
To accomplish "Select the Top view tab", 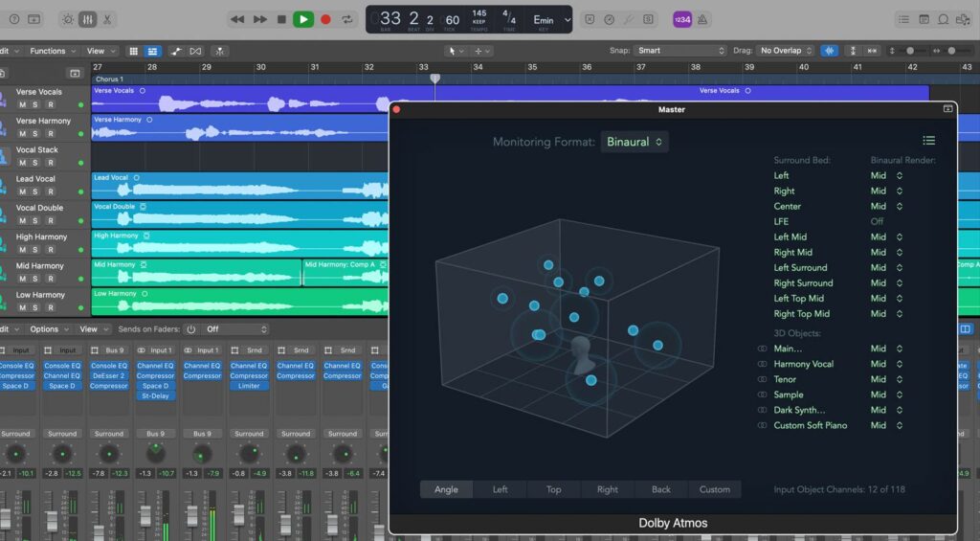I will 554,489.
